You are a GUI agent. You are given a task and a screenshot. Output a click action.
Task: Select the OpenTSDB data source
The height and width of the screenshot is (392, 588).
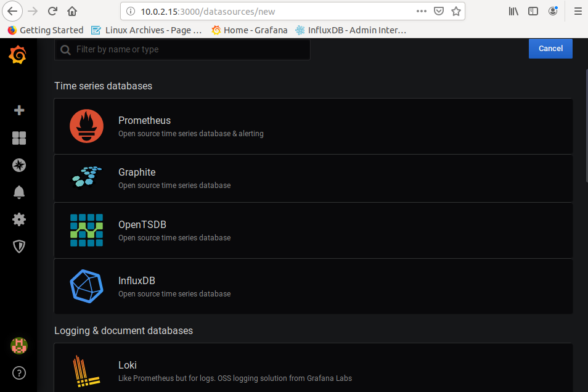pyautogui.click(x=313, y=231)
